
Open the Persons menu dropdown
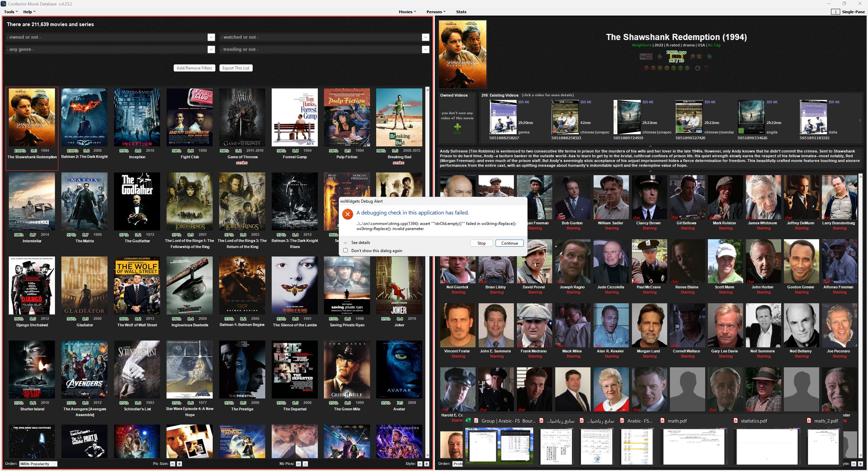click(x=436, y=12)
